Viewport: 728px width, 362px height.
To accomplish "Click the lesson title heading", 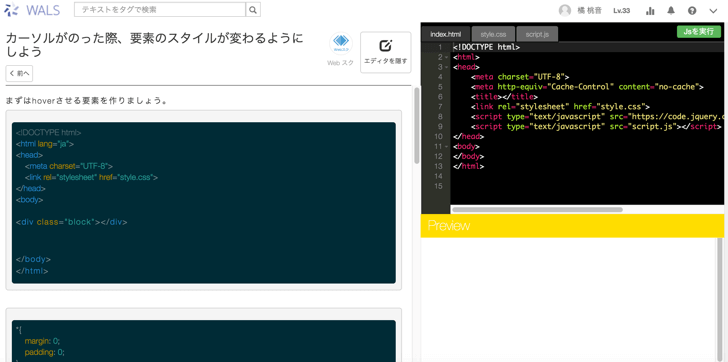I will (x=154, y=45).
